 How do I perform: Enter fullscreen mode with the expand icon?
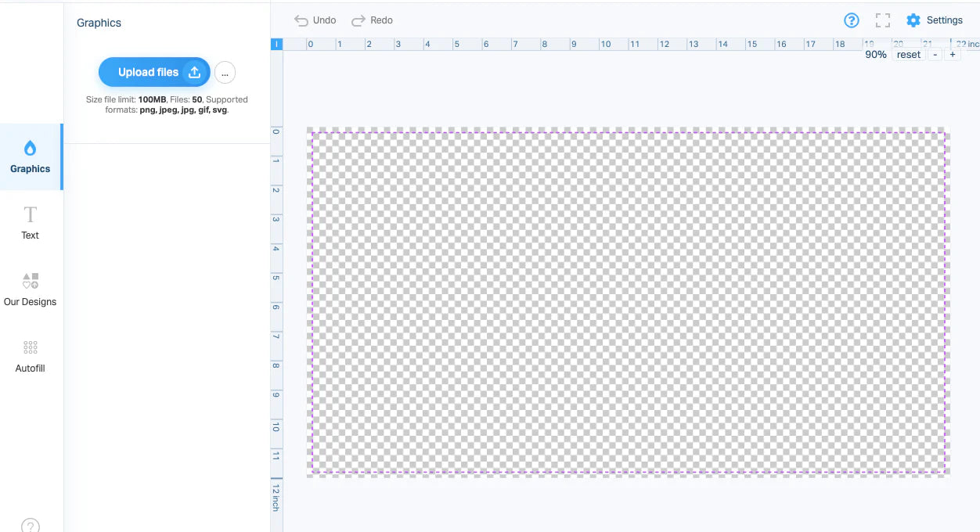pyautogui.click(x=882, y=20)
